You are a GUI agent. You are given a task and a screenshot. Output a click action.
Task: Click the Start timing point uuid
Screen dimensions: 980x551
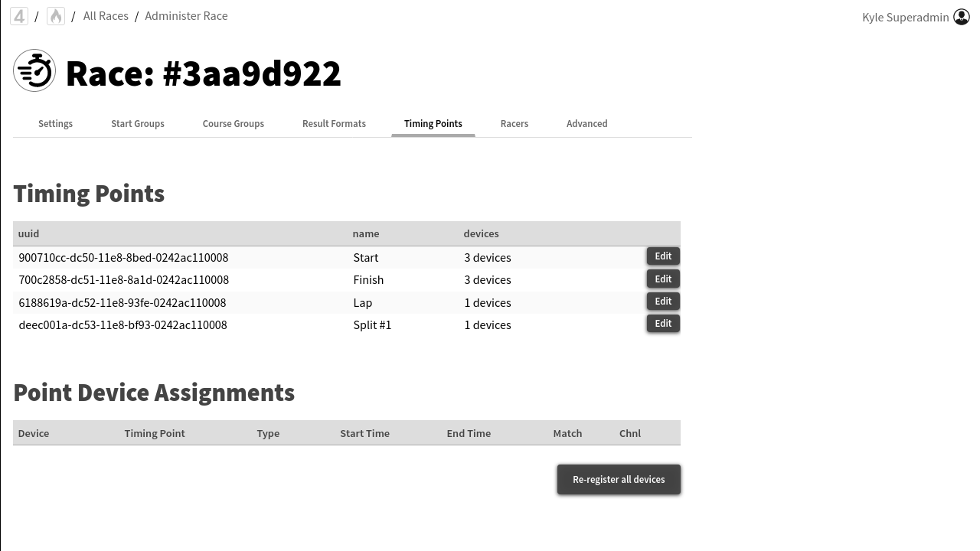123,258
